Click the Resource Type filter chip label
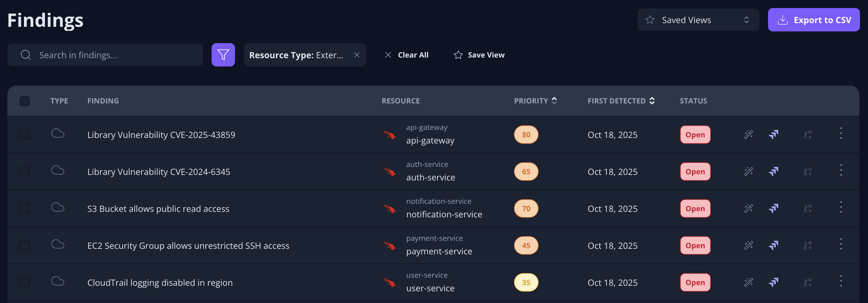The height and width of the screenshot is (303, 868). (296, 55)
